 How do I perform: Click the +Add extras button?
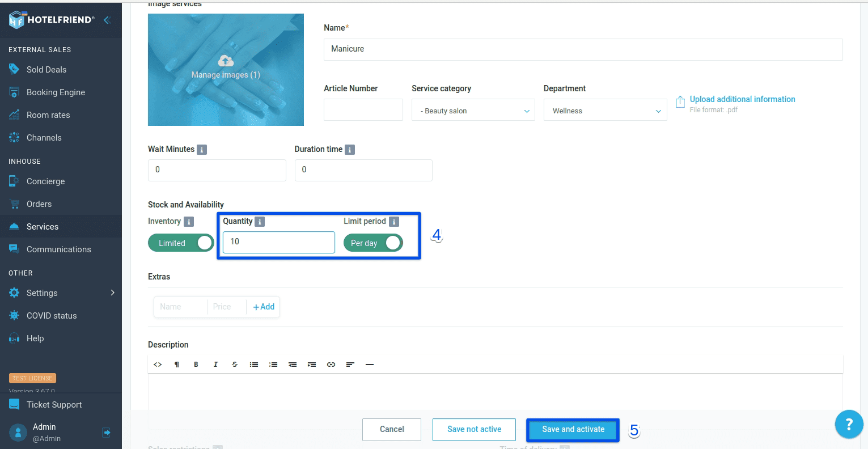[x=264, y=307]
